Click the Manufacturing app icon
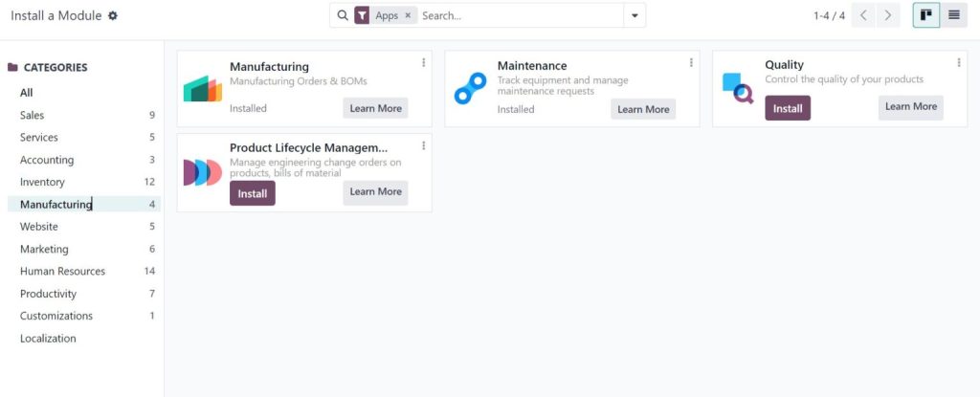Viewport: 980px width, 397px height. [202, 88]
